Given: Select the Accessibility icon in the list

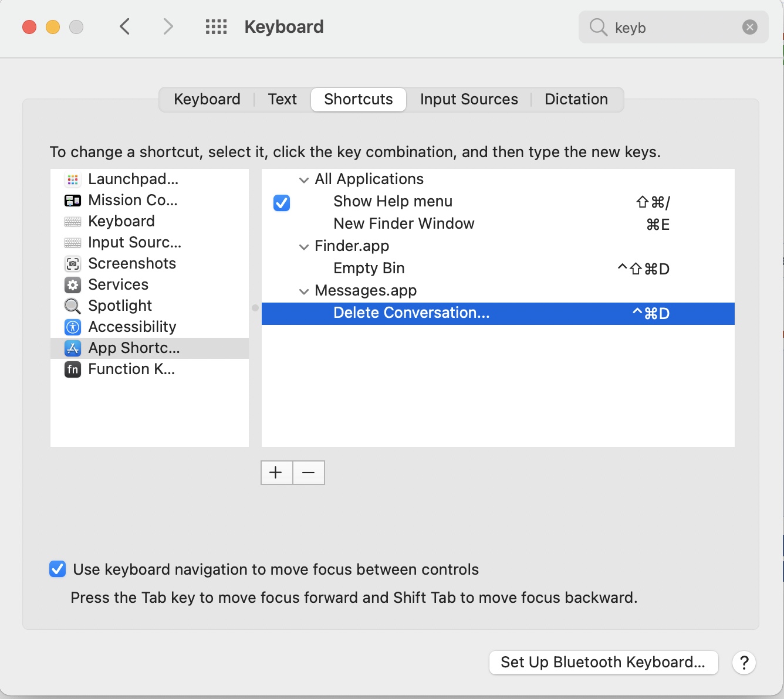Looking at the screenshot, I should tap(73, 327).
